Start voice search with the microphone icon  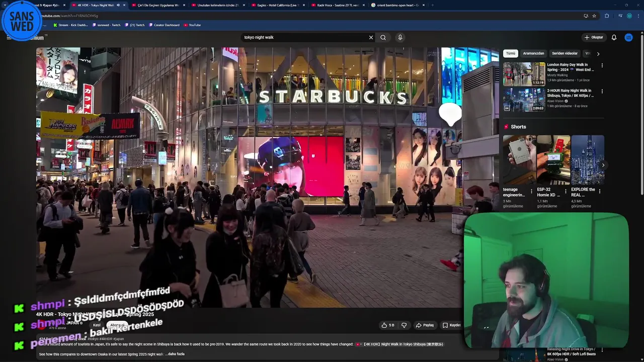(x=400, y=37)
